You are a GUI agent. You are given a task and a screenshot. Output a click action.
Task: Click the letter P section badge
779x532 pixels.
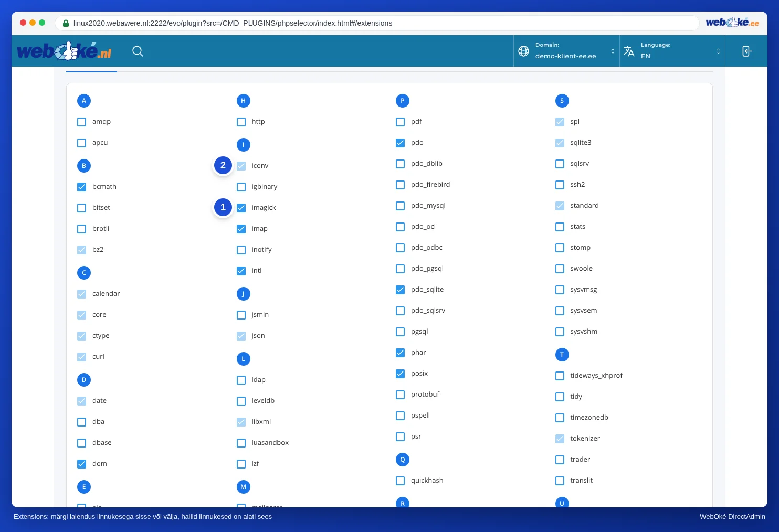403,101
